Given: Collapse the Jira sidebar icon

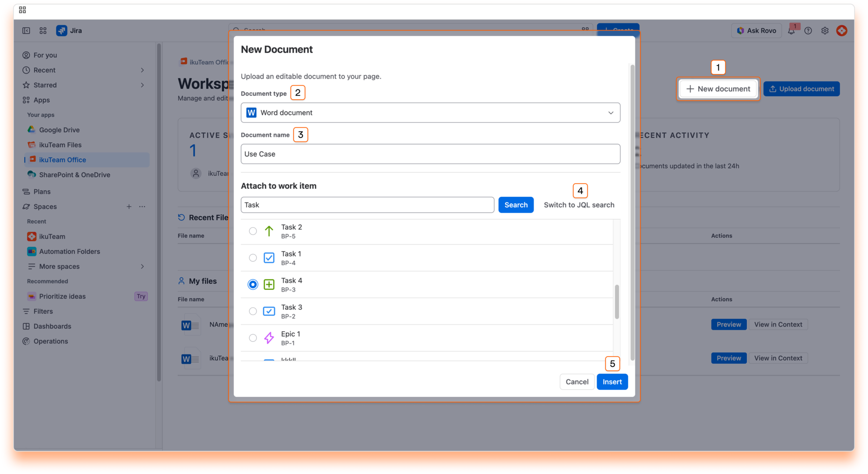Looking at the screenshot, I should click(x=26, y=30).
